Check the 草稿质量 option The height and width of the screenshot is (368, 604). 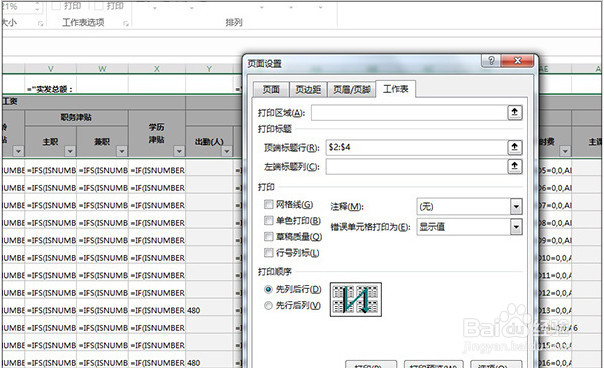tap(268, 237)
